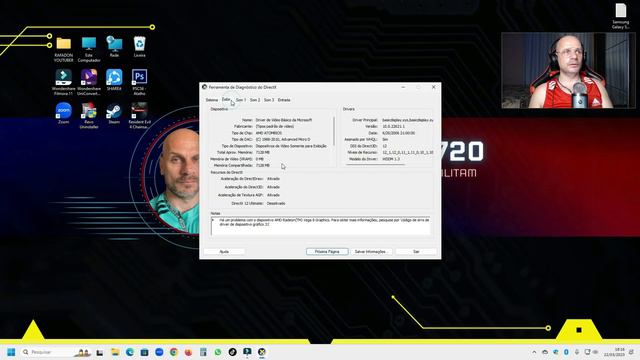Viewport: 640px width, 360px height.
Task: Launch Zoom desktop shortcut
Action: pyautogui.click(x=64, y=113)
